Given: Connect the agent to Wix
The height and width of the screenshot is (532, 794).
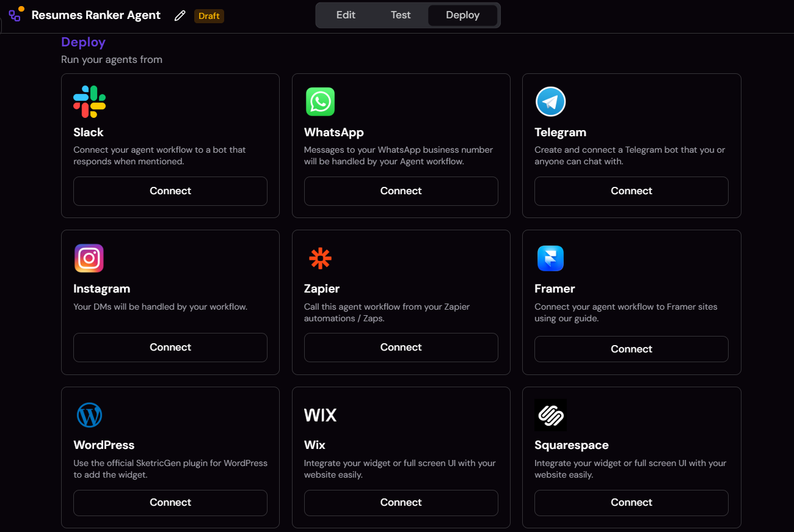Looking at the screenshot, I should [401, 503].
